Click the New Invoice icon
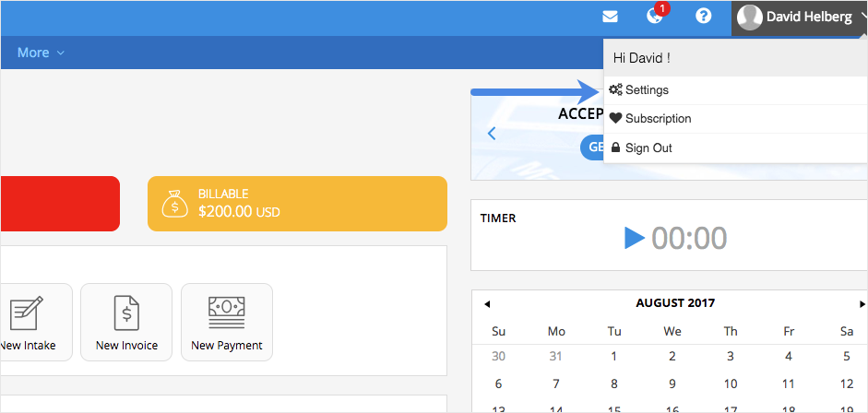The width and height of the screenshot is (868, 413). point(126,313)
